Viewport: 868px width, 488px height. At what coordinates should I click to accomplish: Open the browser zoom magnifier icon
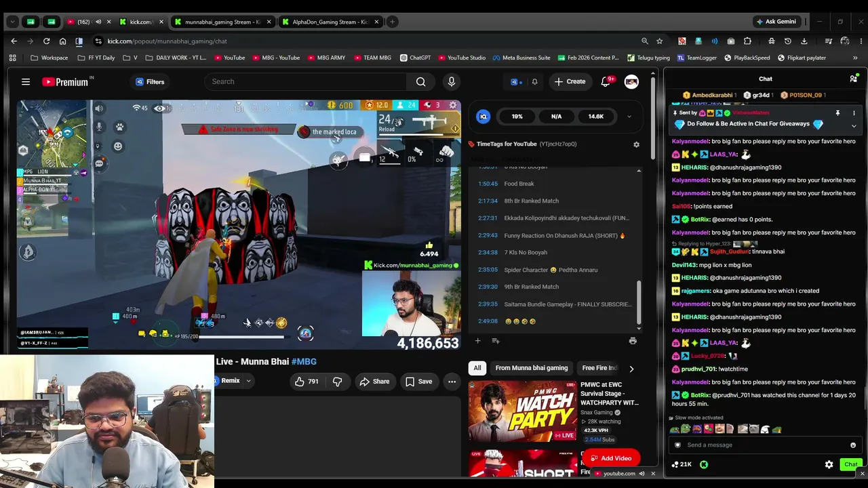(x=644, y=41)
